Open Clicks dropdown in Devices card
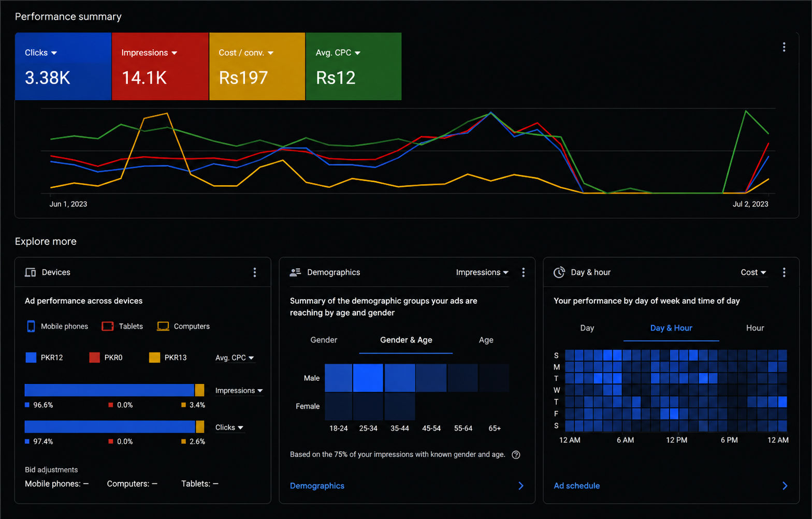This screenshot has width=812, height=519. 229,427
